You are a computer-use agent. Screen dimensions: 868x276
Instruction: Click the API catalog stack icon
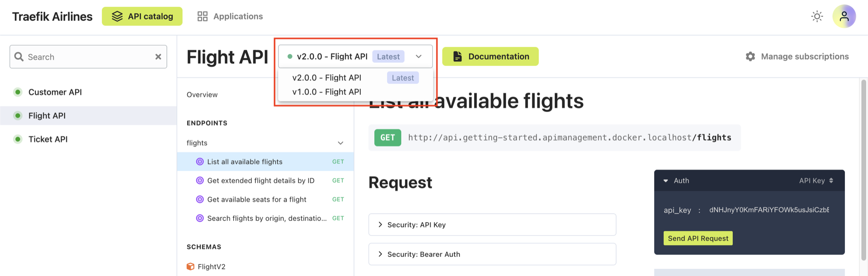pyautogui.click(x=117, y=16)
